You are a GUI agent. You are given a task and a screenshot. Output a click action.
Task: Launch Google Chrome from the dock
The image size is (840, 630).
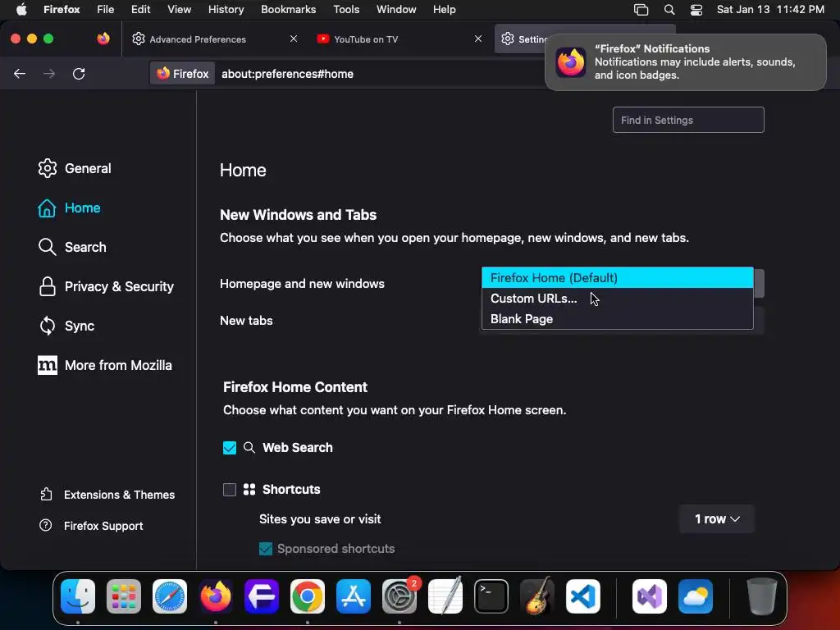[308, 596]
